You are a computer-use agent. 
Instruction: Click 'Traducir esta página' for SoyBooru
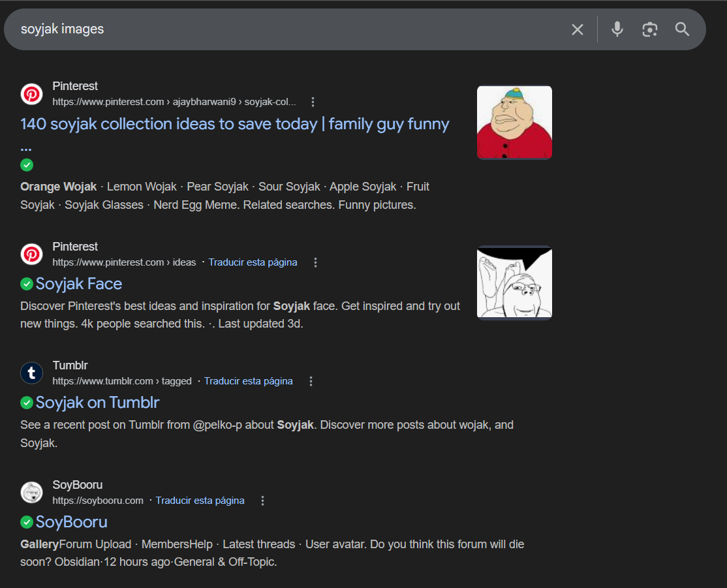click(x=200, y=501)
